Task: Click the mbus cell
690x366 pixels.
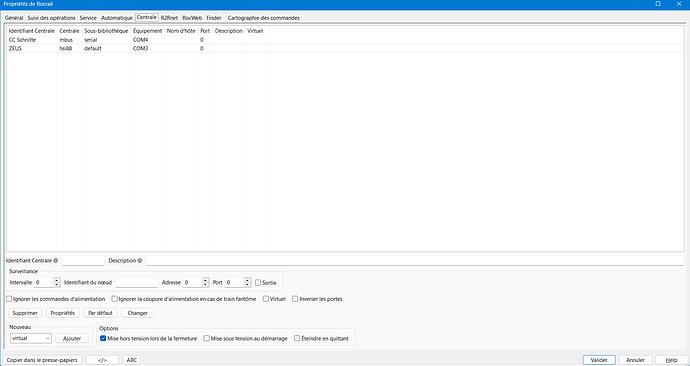Action: [x=66, y=40]
